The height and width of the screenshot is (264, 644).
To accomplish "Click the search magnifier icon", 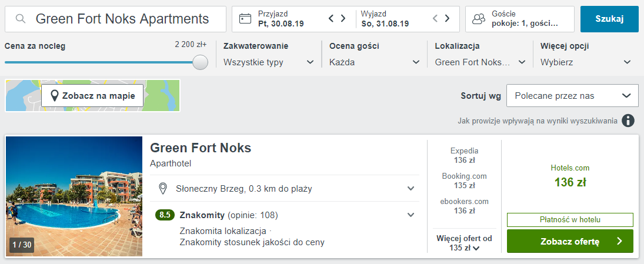I will point(21,19).
